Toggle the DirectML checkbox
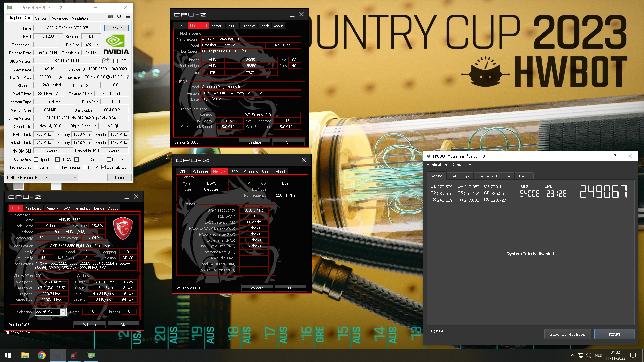Image resolution: width=644 pixels, height=362 pixels. tap(109, 160)
